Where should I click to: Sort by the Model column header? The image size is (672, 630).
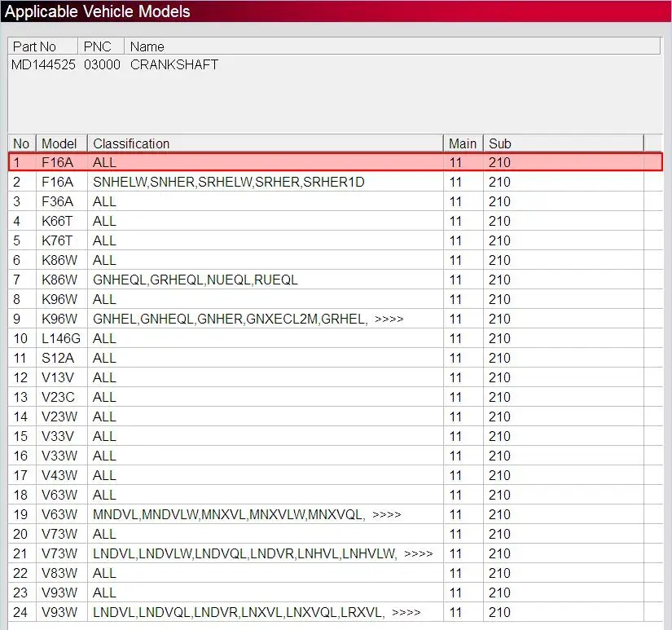point(62,143)
